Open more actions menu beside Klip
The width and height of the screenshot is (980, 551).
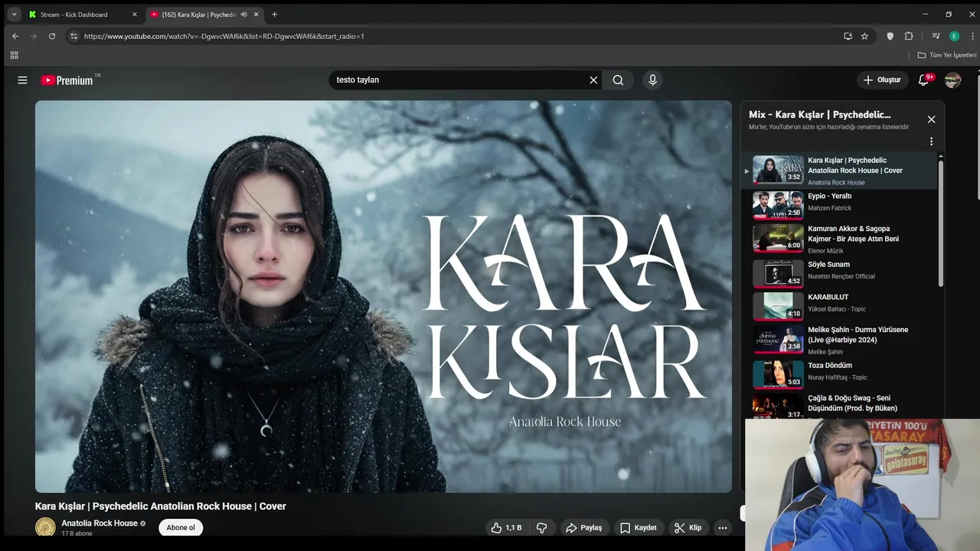coord(722,528)
